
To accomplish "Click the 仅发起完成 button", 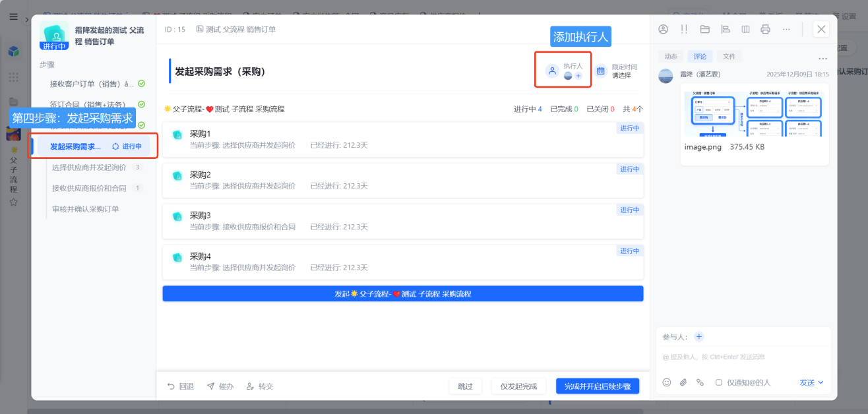I will coord(518,386).
